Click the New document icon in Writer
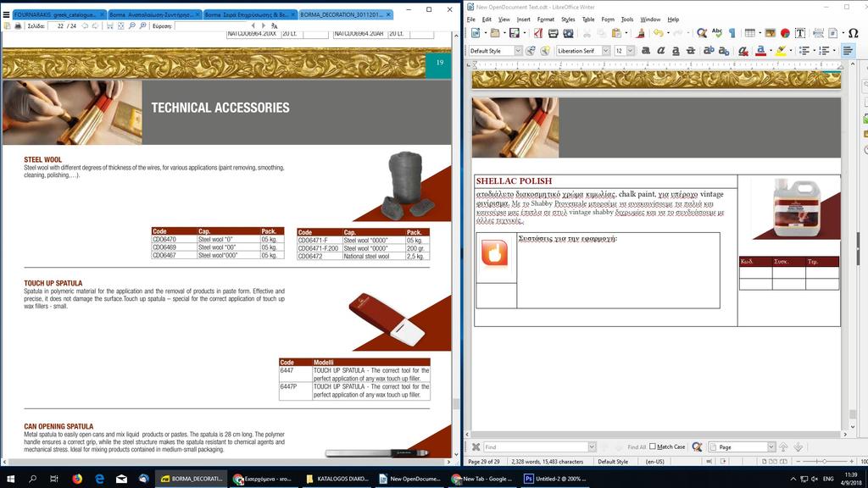This screenshot has width=868, height=488. point(476,33)
